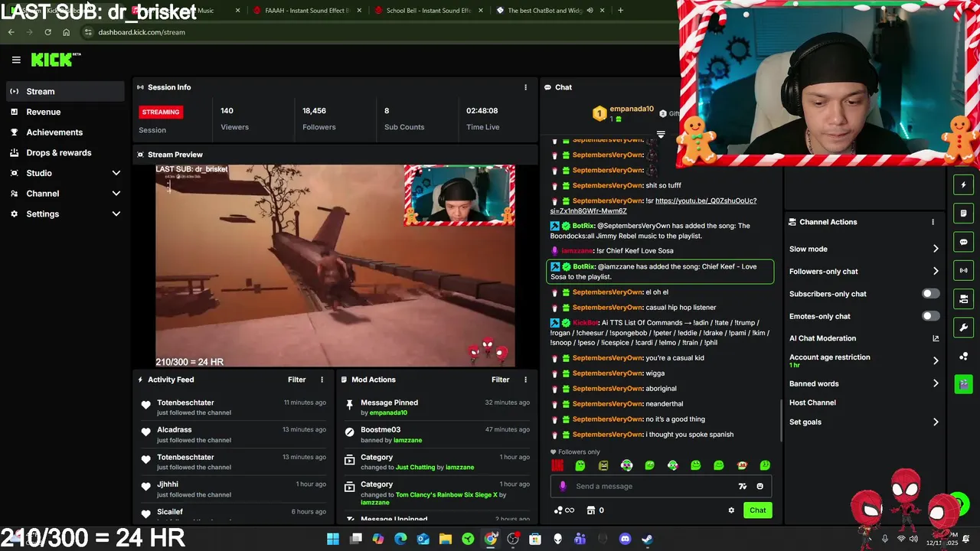Open Session Info three-dot options
The height and width of the screenshot is (551, 980).
pos(525,87)
